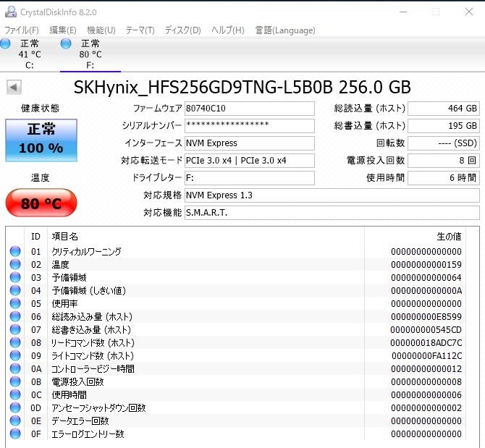Click the ファームウェア field showing 80740C10
The height and width of the screenshot is (448, 485).
click(x=250, y=109)
